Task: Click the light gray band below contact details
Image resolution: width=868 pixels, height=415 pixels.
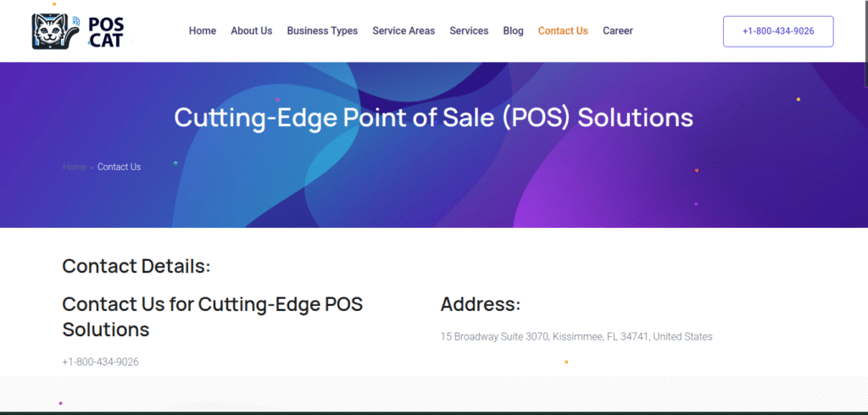Action: [x=434, y=394]
